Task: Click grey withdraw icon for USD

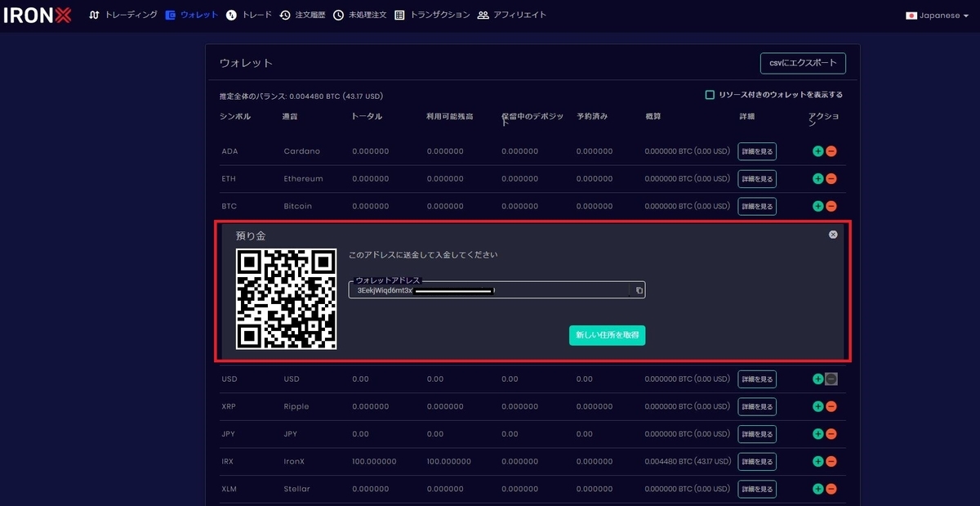Action: 831,379
